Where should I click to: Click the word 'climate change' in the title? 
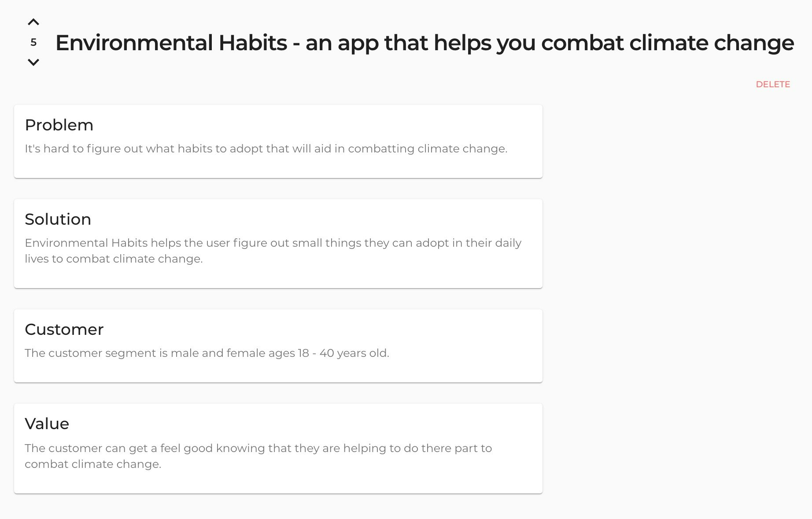point(712,43)
